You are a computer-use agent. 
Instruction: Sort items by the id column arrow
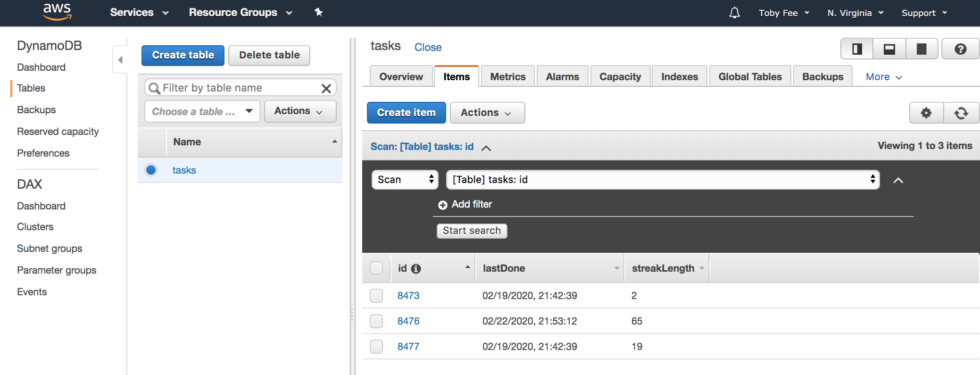coord(467,267)
